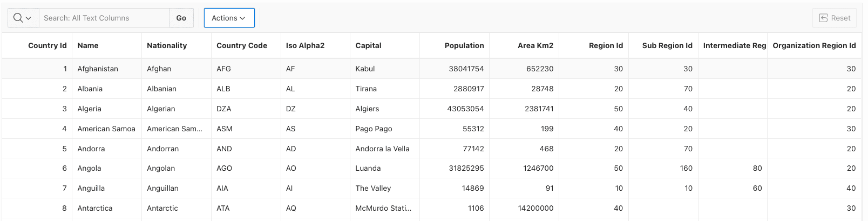
Task: Click the Search: All Text Columns field
Action: tap(104, 18)
